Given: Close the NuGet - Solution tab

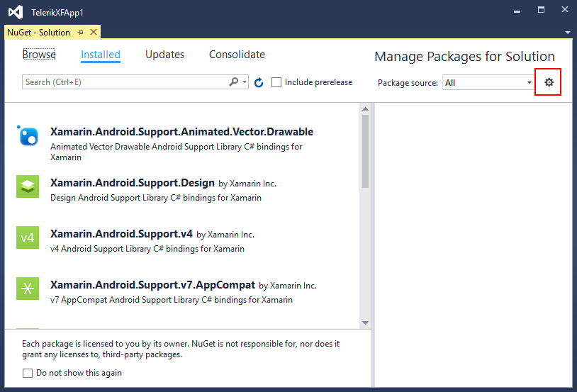Looking at the screenshot, I should point(94,32).
